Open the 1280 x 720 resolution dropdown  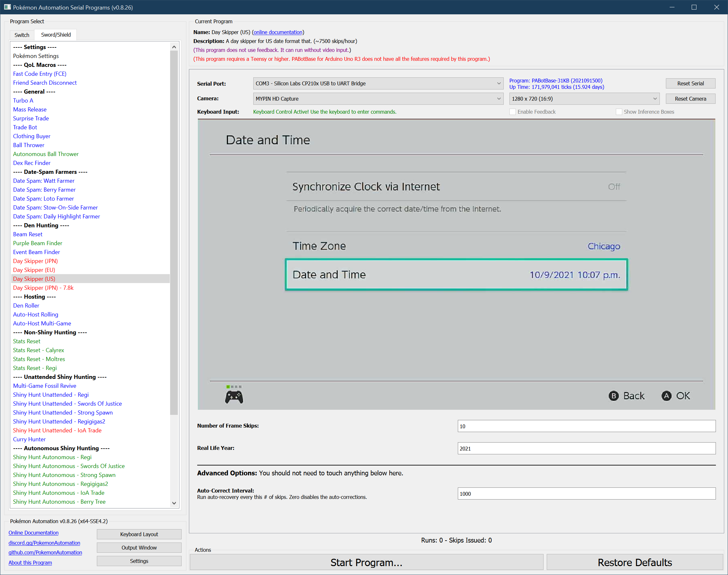pos(584,99)
